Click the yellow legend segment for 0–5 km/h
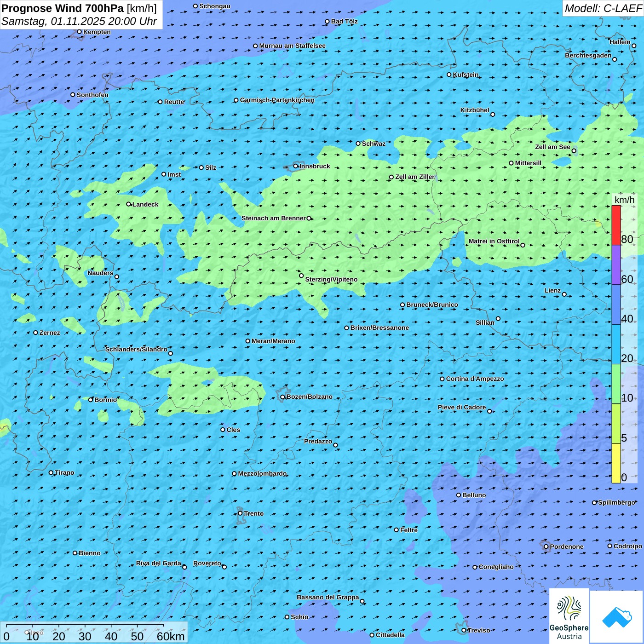The height and width of the screenshot is (644, 644). click(x=616, y=463)
